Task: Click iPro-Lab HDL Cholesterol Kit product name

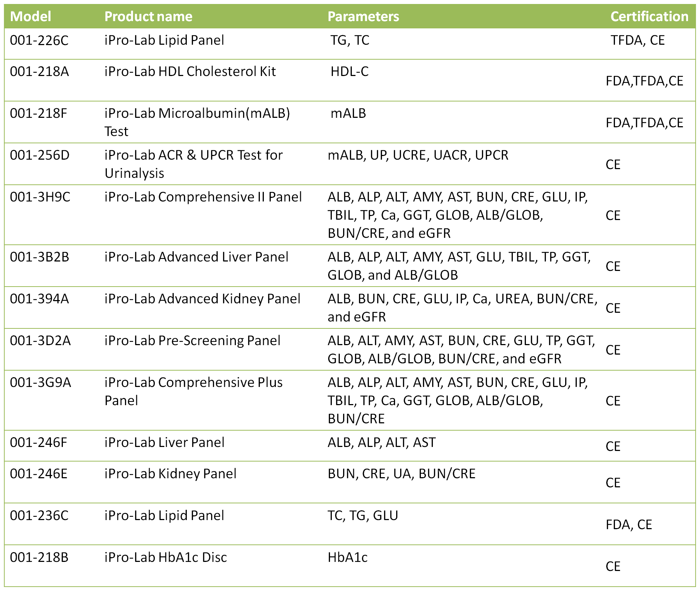Action: 190,72
